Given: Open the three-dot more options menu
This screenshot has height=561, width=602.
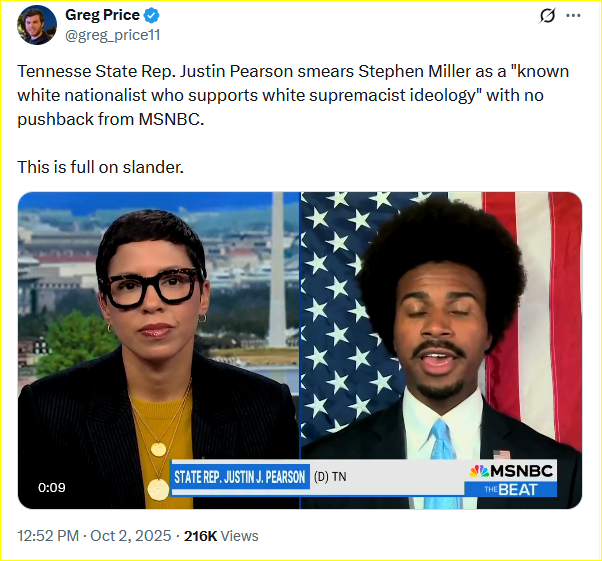Looking at the screenshot, I should point(573,15).
